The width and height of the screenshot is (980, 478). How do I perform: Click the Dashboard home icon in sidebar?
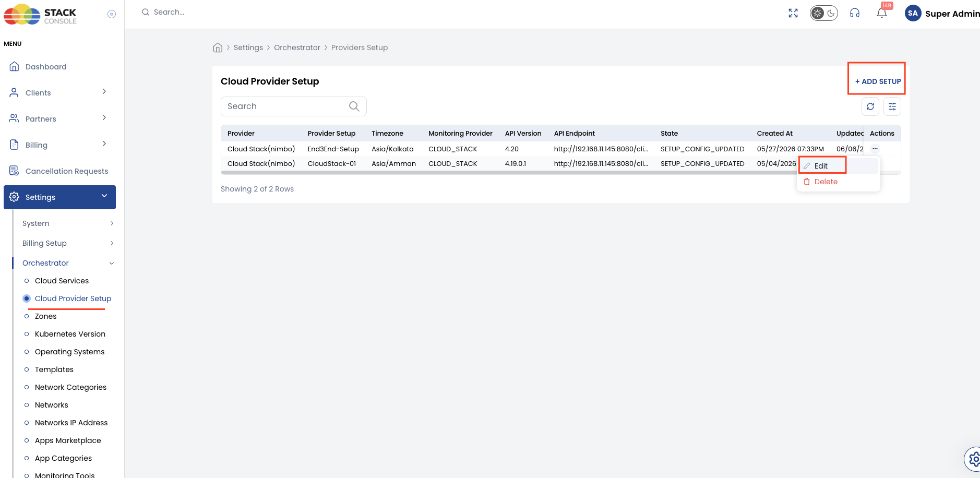click(15, 67)
